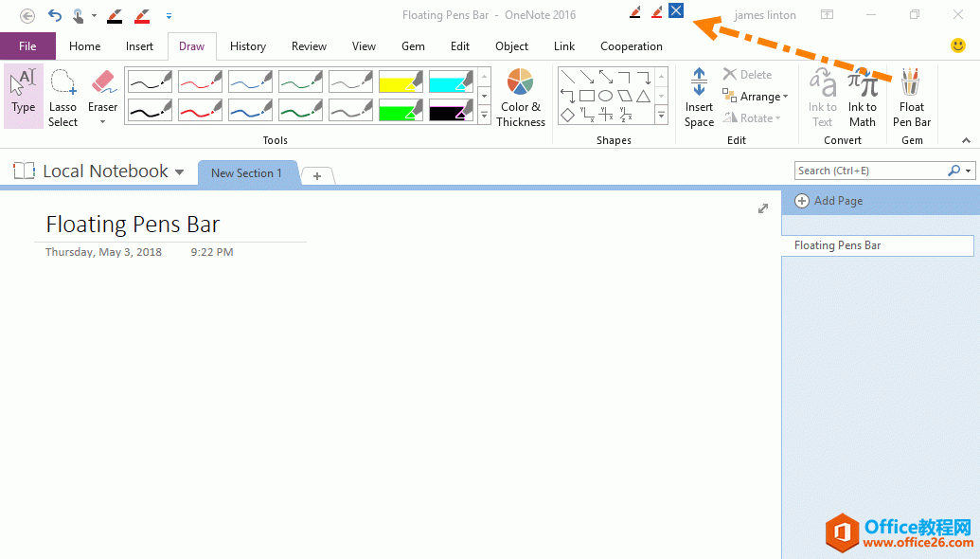Switch to the Home ribbon tab

pos(84,45)
